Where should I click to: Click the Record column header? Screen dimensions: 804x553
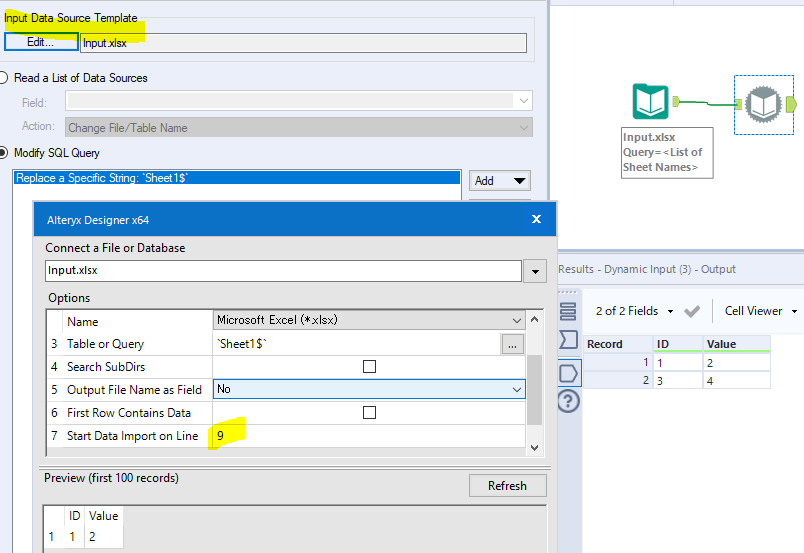coord(618,344)
